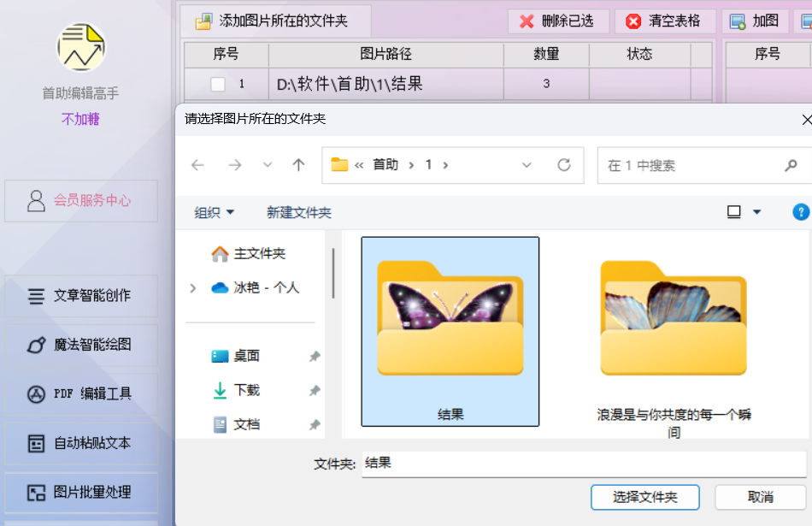Change view layout icon

(734, 212)
